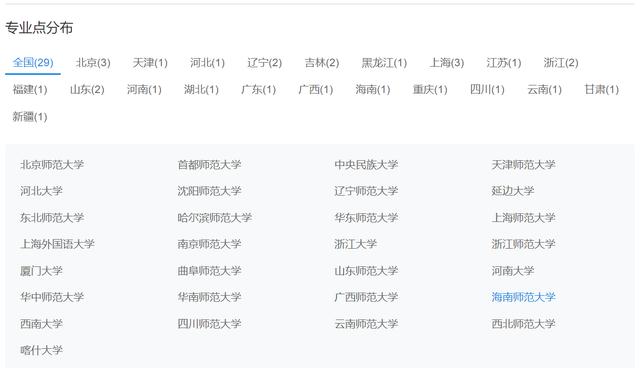Open the 西南大学 link
The height and width of the screenshot is (368, 640).
41,324
